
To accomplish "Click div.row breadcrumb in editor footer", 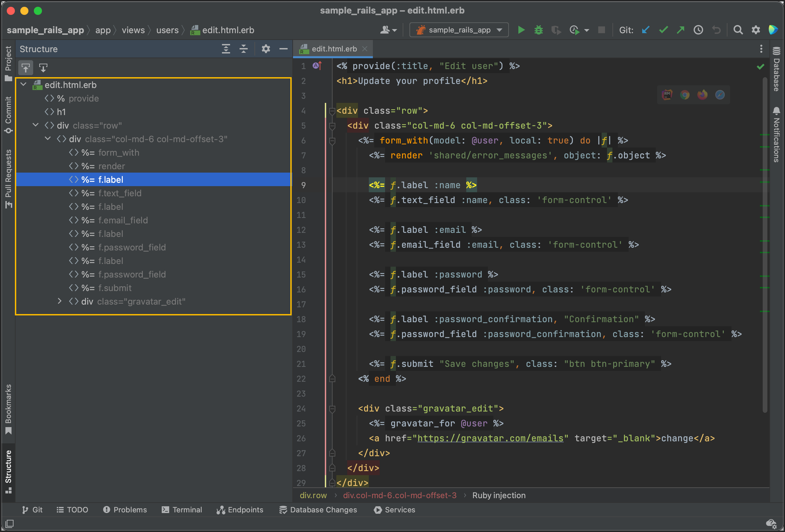I will point(313,495).
